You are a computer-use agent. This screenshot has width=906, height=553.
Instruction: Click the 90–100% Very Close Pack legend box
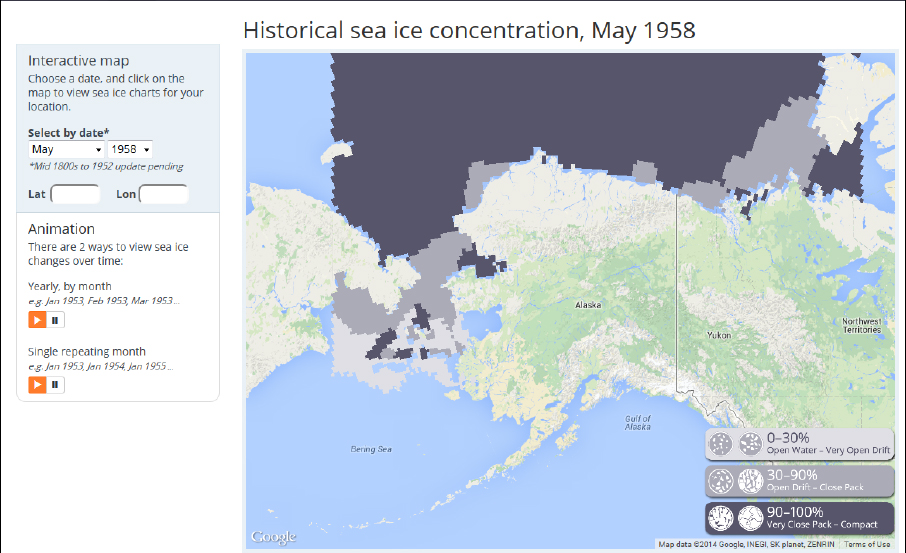(799, 517)
